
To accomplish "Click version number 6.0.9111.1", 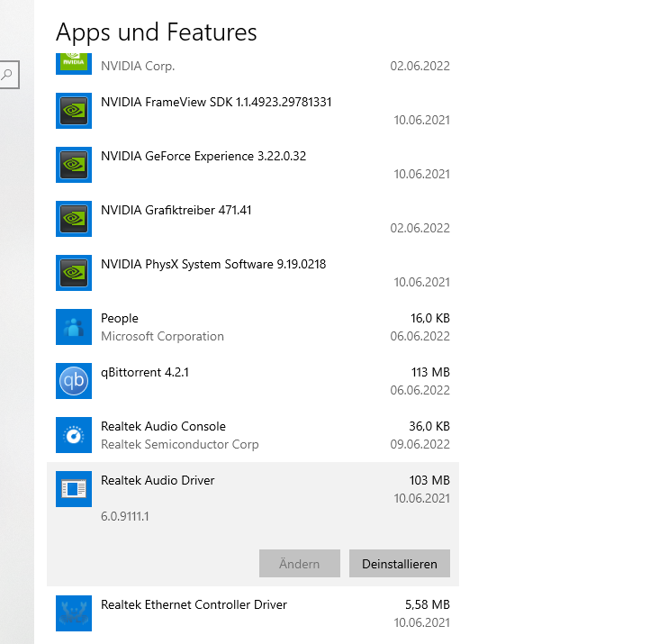I will 125,517.
